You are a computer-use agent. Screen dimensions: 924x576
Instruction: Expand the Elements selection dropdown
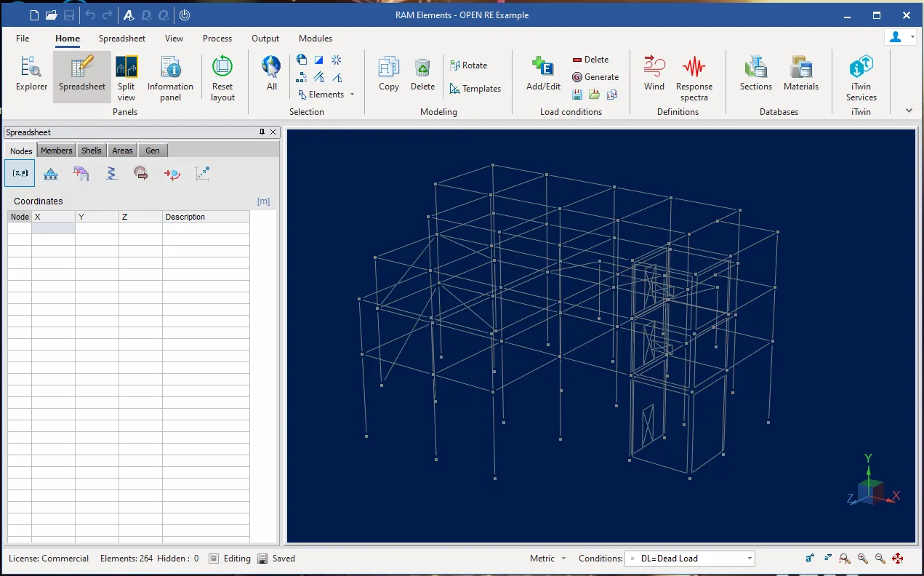(352, 95)
